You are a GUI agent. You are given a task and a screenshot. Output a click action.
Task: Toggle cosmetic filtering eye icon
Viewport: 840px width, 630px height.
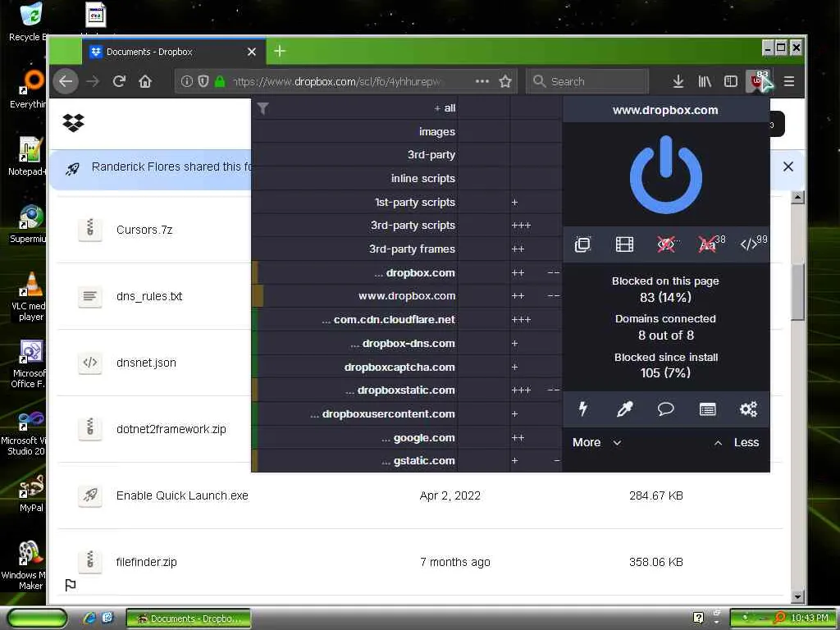coord(666,244)
